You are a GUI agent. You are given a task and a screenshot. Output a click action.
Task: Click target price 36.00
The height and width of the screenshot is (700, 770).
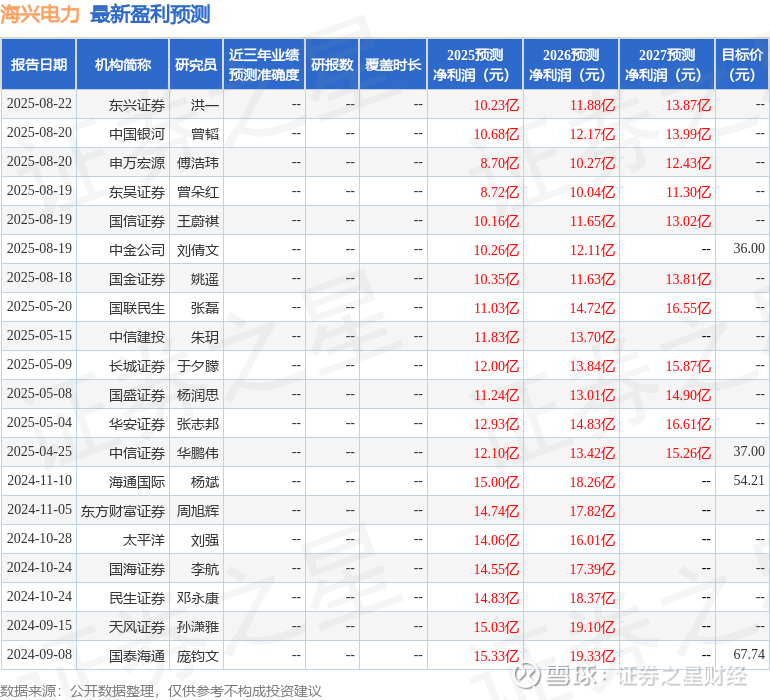pos(749,248)
